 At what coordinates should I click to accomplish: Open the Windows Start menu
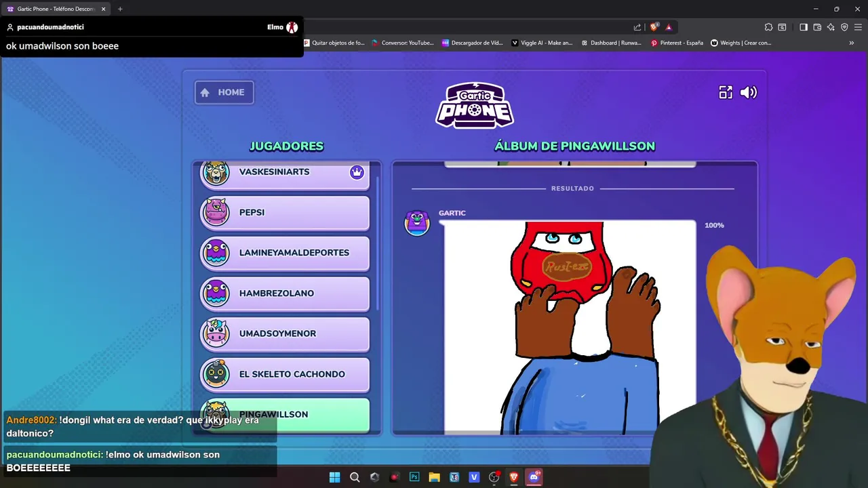coord(334,477)
